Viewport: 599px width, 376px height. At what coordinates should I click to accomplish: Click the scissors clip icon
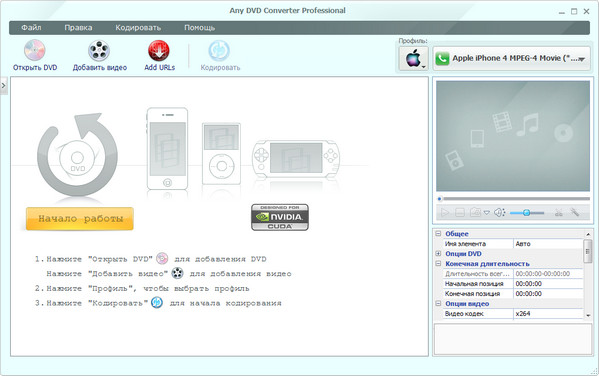point(559,212)
